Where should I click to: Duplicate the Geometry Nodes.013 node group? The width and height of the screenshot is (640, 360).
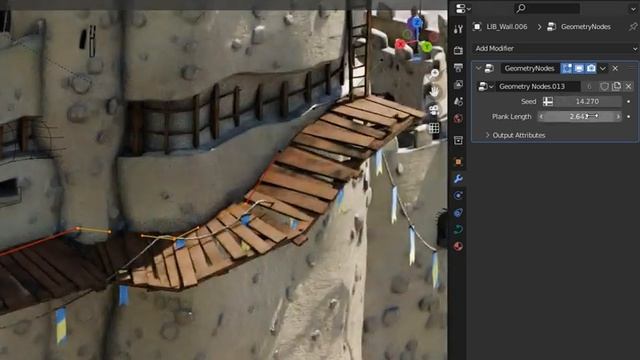[x=616, y=86]
